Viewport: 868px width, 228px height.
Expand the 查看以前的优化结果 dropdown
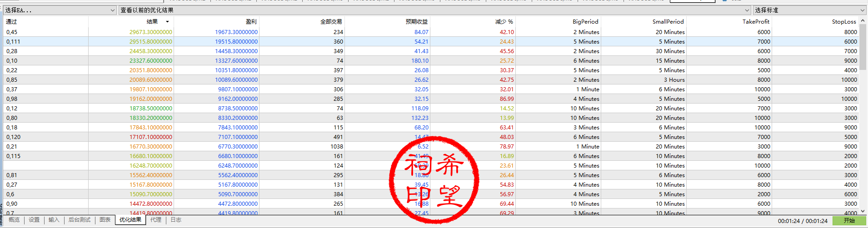434,10
